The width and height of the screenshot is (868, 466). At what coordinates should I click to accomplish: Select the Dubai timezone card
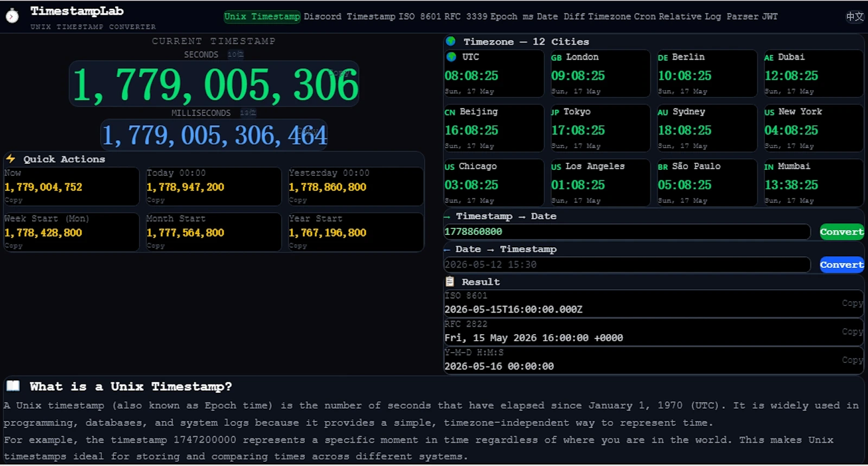[813, 74]
